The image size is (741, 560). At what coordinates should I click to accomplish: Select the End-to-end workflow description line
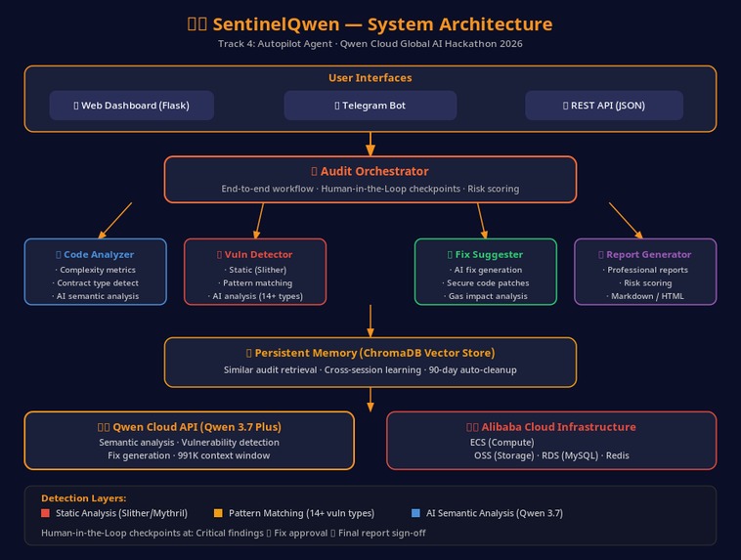click(x=370, y=189)
